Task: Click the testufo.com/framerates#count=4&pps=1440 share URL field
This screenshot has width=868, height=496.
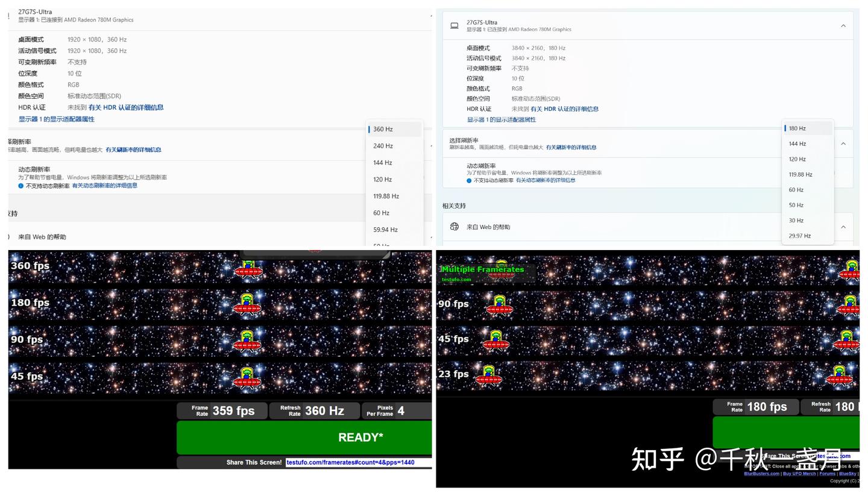Action: [x=359, y=462]
